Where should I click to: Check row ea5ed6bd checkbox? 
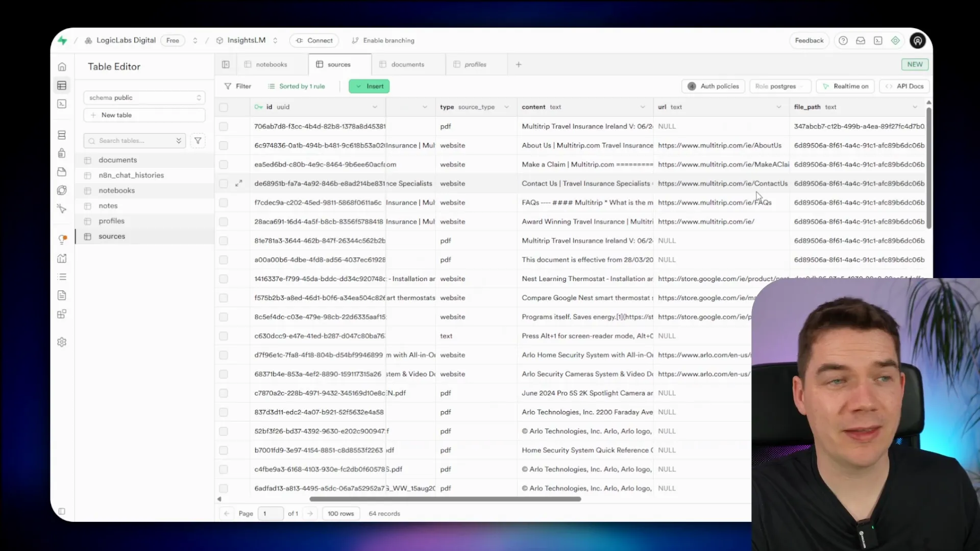pyautogui.click(x=224, y=164)
